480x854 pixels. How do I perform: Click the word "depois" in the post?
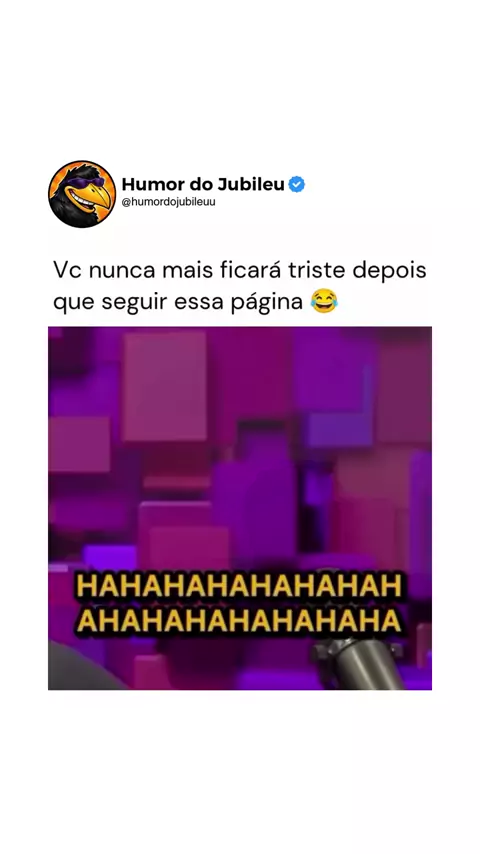tap(390, 272)
